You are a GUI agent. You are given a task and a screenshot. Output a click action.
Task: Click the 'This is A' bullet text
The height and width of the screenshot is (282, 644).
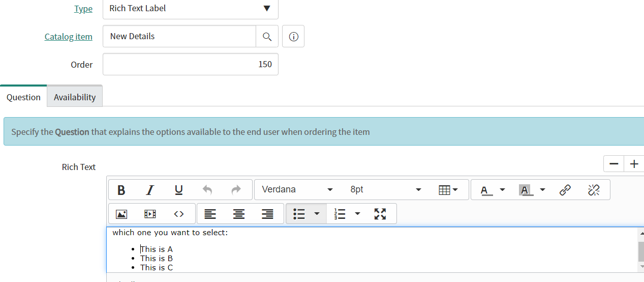[157, 249]
